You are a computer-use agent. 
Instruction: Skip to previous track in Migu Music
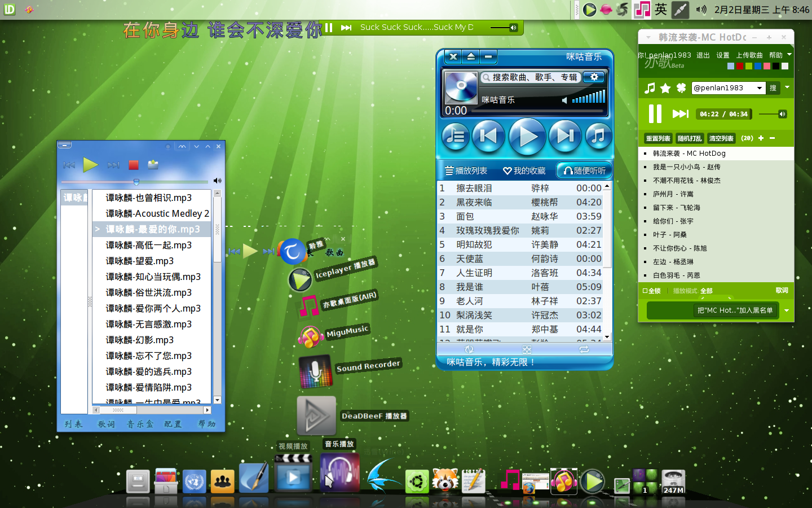pyautogui.click(x=488, y=136)
